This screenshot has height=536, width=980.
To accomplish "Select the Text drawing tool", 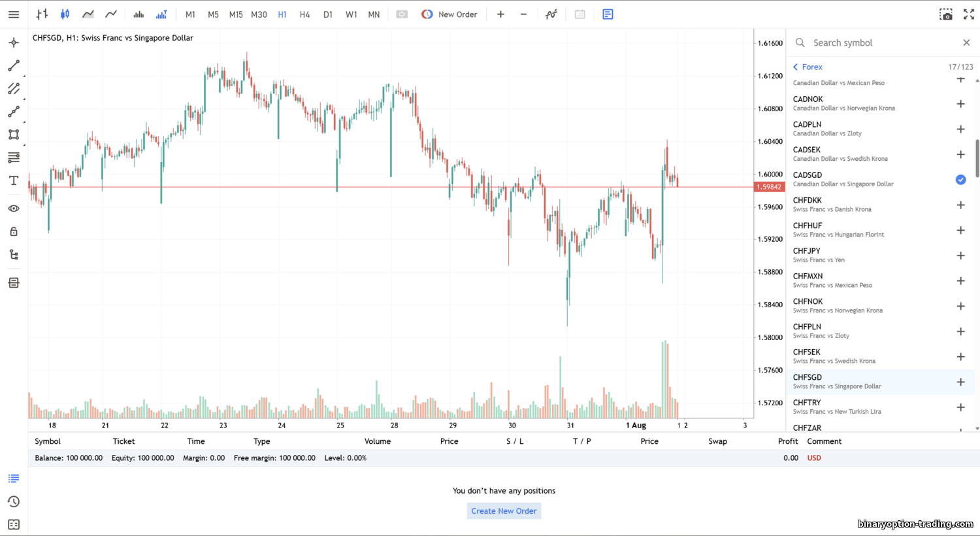I will (14, 180).
